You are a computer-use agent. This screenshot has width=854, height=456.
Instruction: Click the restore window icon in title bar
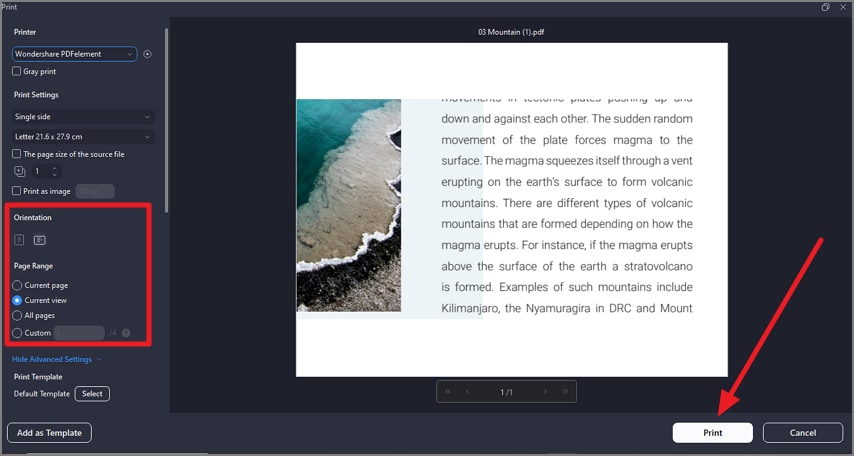826,7
